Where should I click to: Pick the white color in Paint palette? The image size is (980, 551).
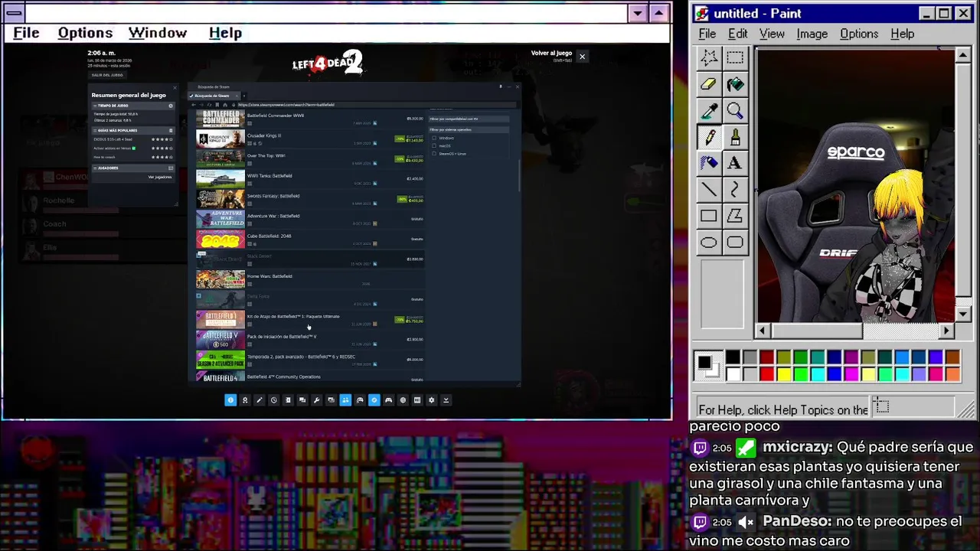733,373
